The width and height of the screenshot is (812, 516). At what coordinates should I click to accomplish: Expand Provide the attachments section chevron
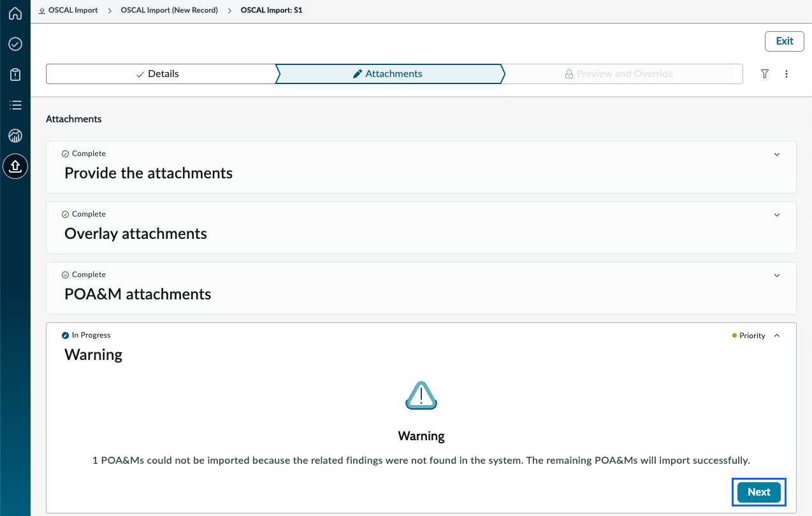(x=777, y=154)
